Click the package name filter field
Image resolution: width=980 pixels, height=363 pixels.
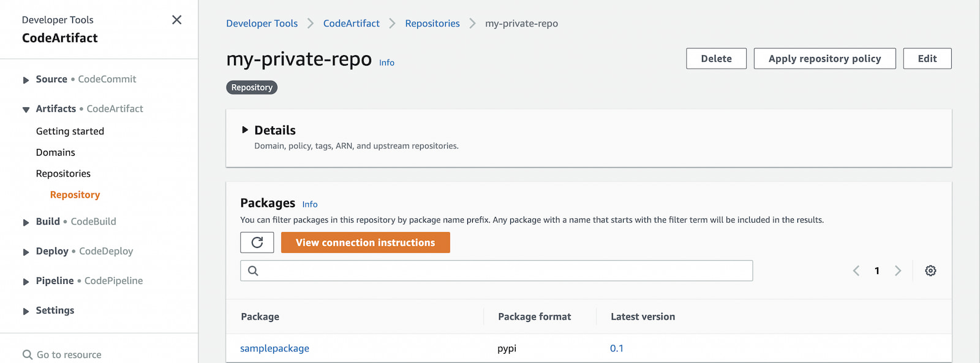496,270
